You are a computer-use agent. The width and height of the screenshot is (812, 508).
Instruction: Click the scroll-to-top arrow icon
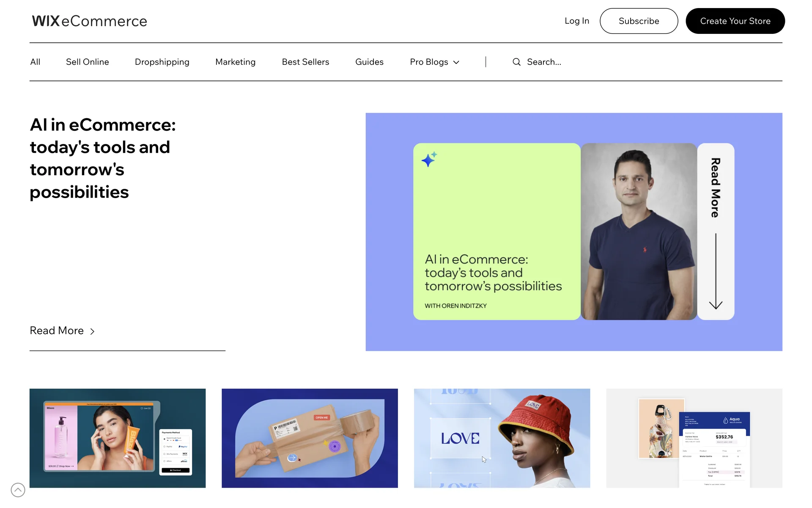(x=18, y=490)
